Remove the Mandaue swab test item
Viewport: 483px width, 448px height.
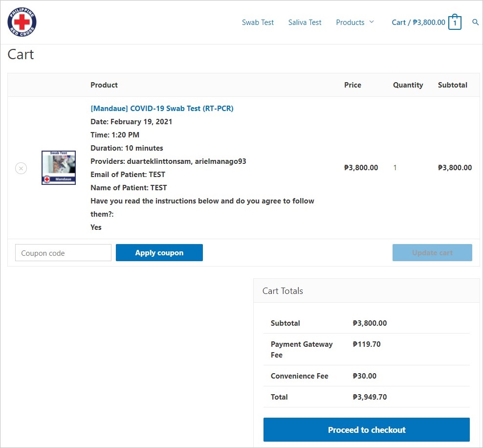coord(21,168)
